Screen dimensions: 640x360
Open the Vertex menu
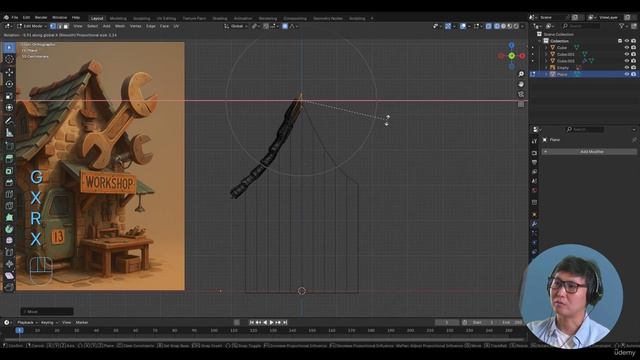coord(136,26)
